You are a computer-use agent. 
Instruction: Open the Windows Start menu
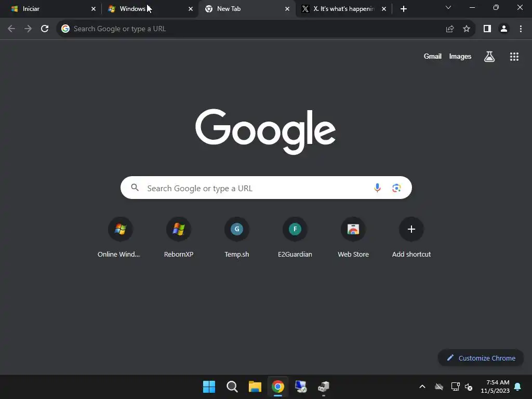[x=209, y=387]
